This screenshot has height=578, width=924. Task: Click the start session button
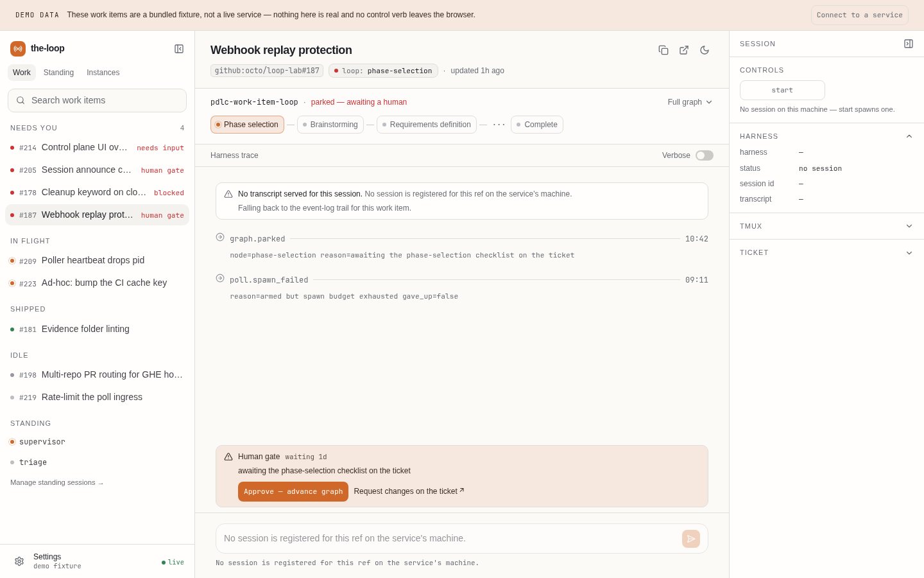[x=782, y=91]
